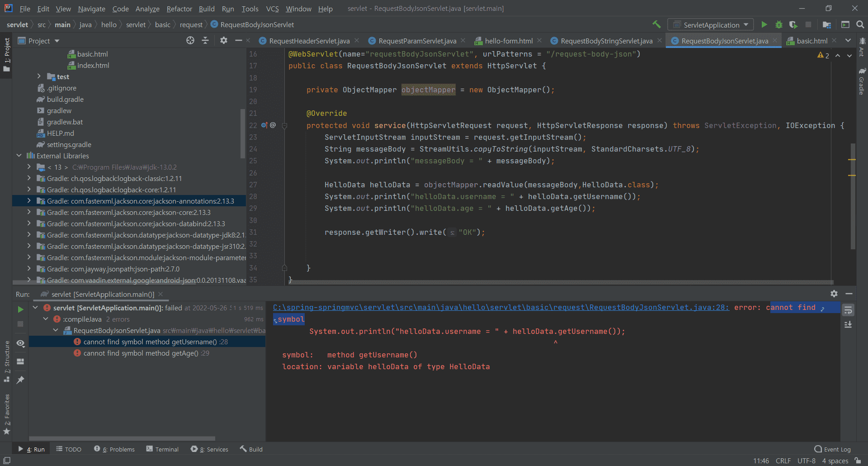This screenshot has width=868, height=466.
Task: Collapse the External Libraries node
Action: (19, 156)
